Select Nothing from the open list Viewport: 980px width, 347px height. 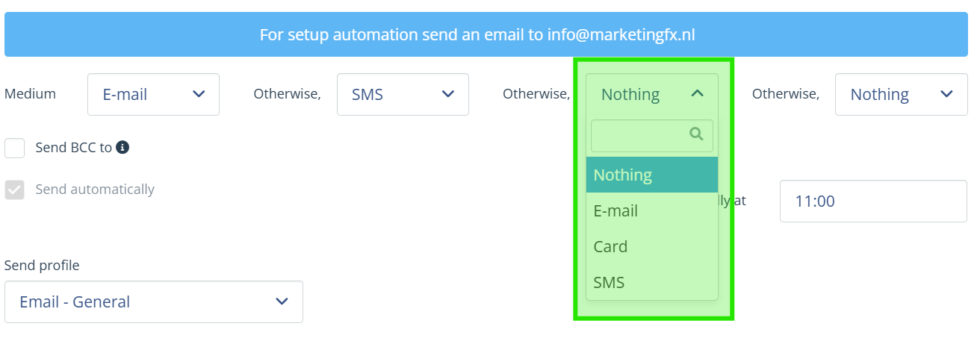click(x=652, y=175)
